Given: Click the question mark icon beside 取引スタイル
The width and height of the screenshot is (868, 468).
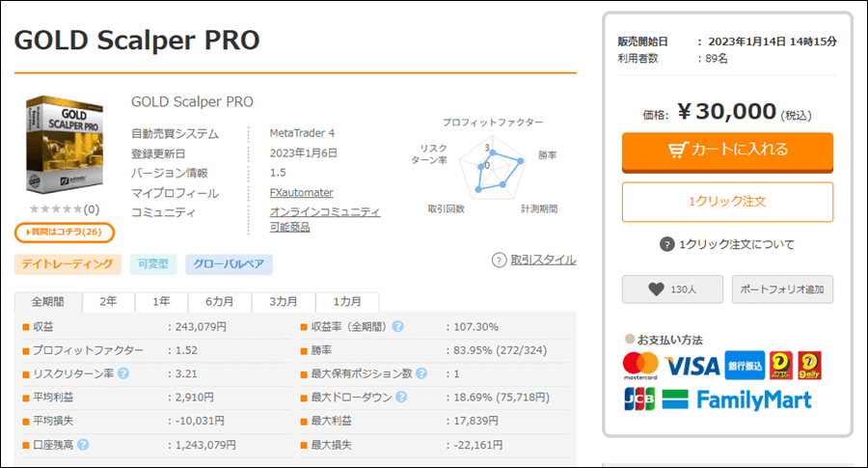Looking at the screenshot, I should tap(500, 260).
